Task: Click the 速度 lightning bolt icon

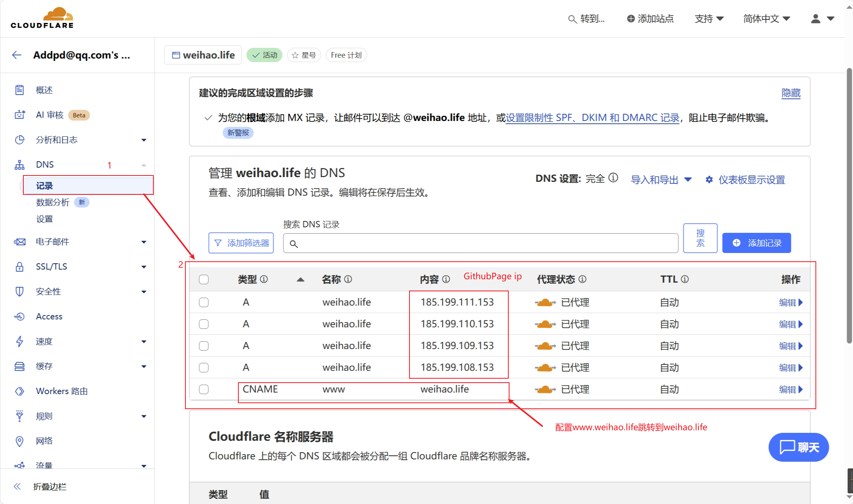Action: pos(19,342)
